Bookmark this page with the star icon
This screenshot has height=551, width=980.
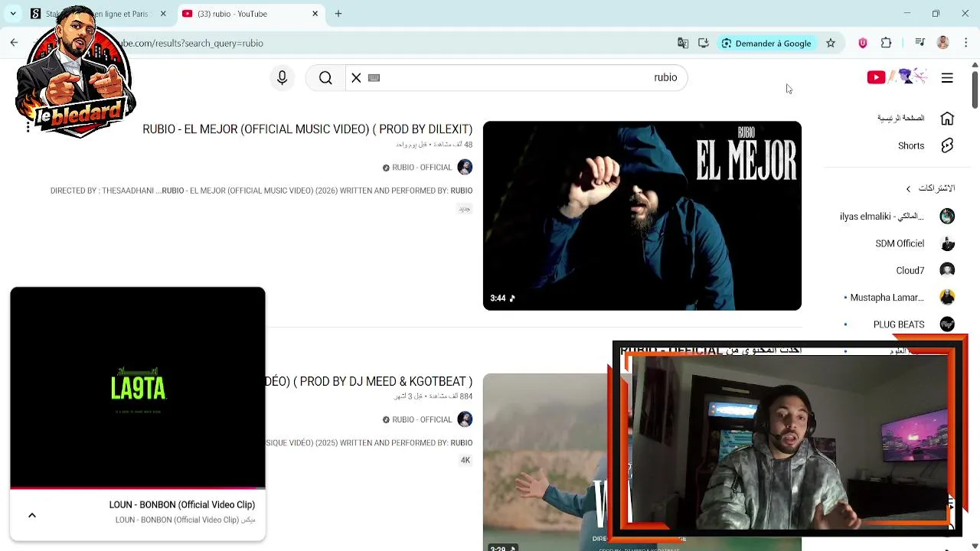coord(831,44)
